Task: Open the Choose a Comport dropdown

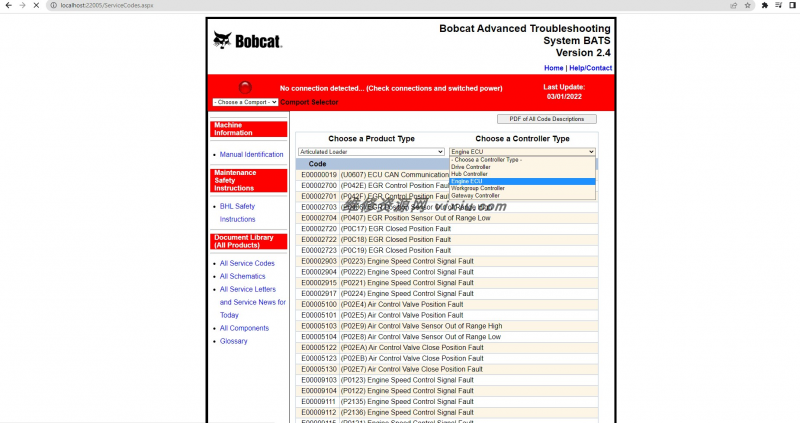Action: [244, 102]
